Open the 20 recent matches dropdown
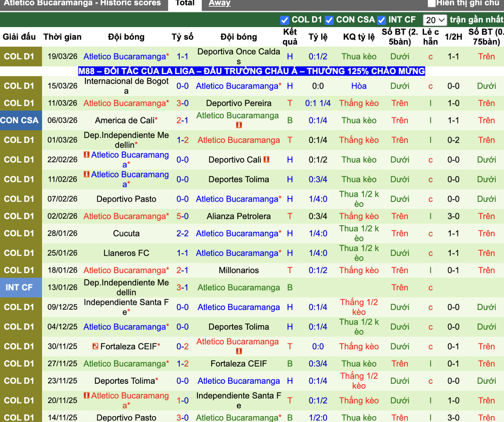Image resolution: width=504 pixels, height=422 pixels. (435, 20)
